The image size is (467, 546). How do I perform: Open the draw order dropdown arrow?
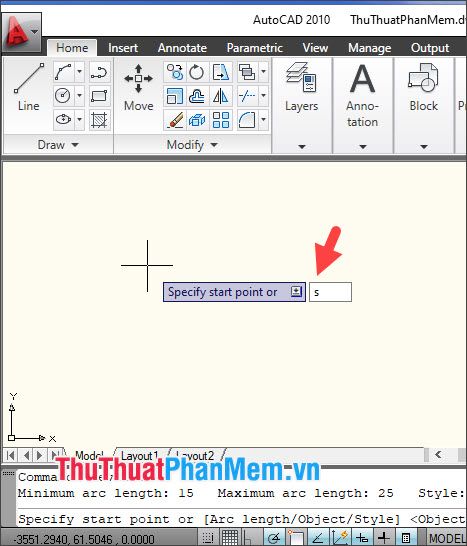[264, 72]
